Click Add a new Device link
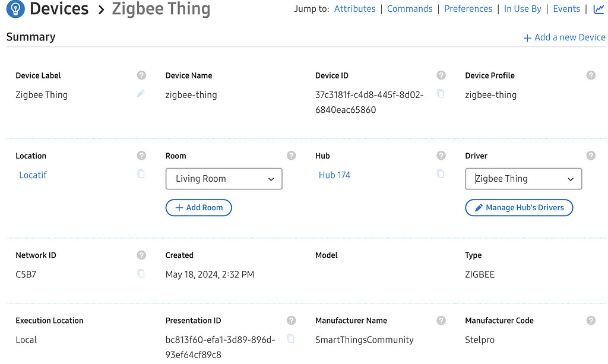Viewport: 608px width, 364px height. pos(563,37)
